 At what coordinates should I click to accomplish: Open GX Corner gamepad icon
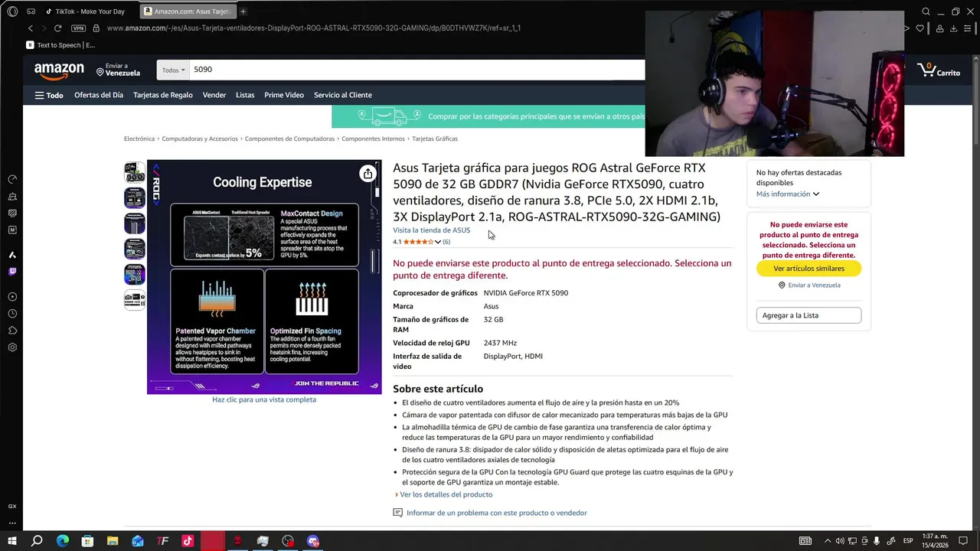pos(31,11)
